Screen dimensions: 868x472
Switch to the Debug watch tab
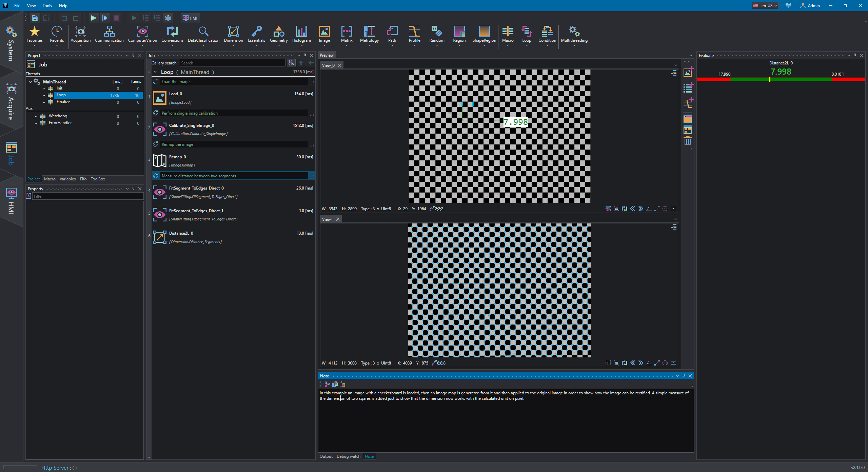tap(348, 456)
